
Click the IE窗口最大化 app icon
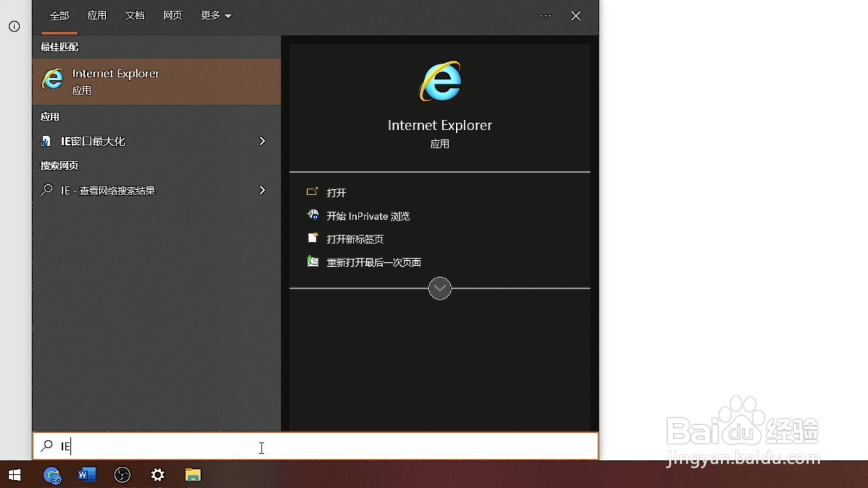point(46,142)
